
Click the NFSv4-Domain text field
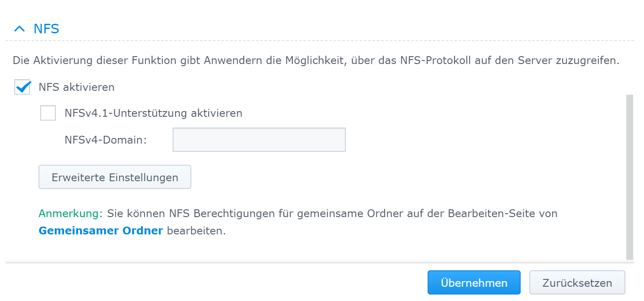coord(259,140)
